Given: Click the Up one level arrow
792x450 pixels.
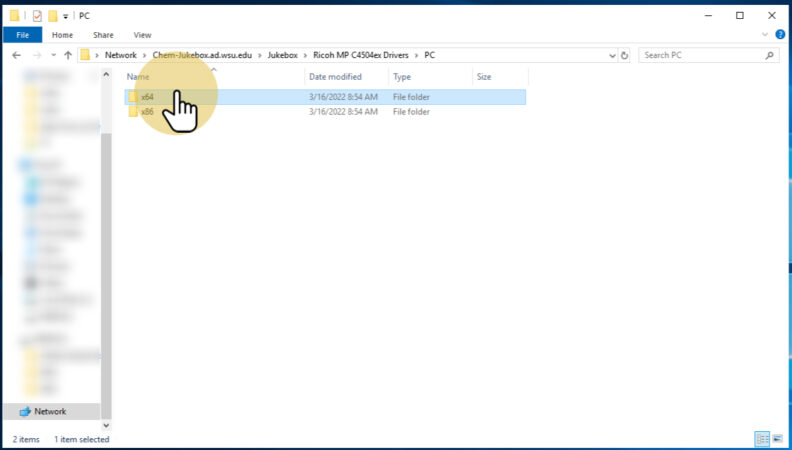Looking at the screenshot, I should point(67,55).
